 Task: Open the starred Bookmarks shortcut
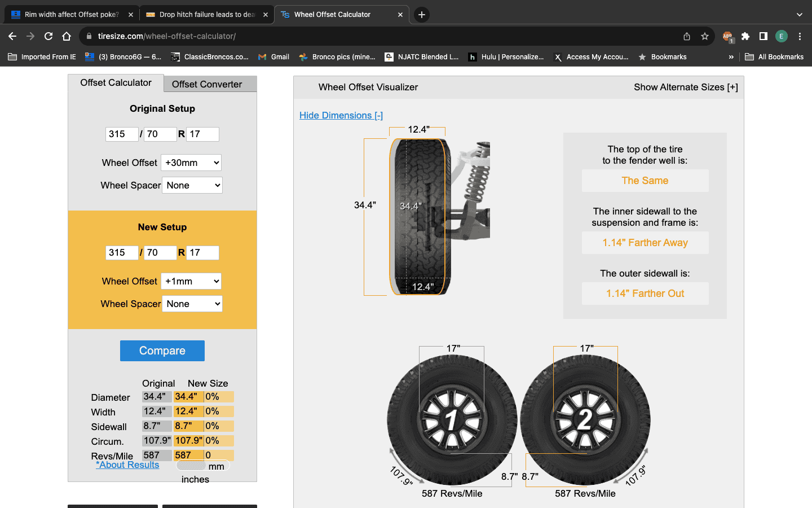click(663, 57)
